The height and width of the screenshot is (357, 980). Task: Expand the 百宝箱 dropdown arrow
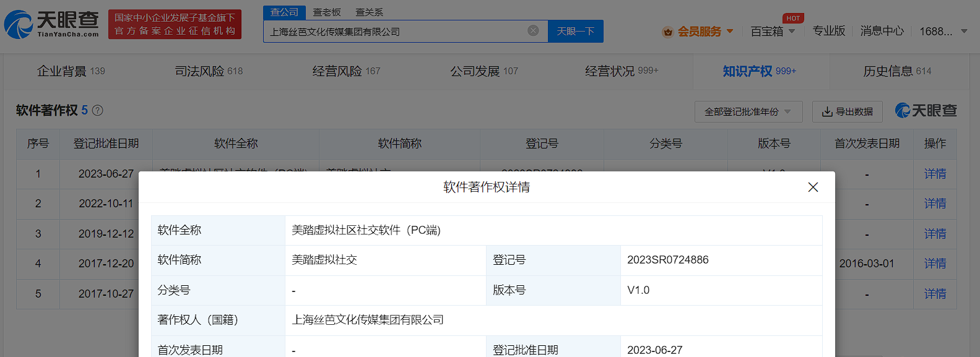[792, 31]
